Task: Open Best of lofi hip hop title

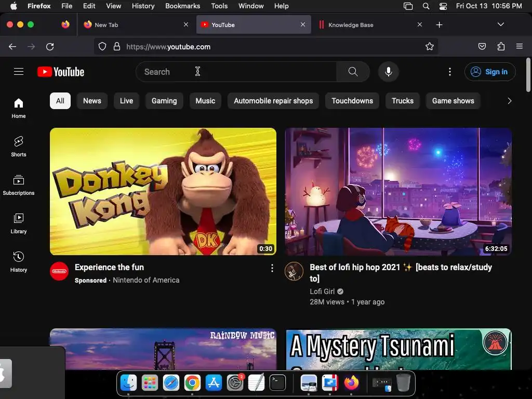Action: (401, 273)
